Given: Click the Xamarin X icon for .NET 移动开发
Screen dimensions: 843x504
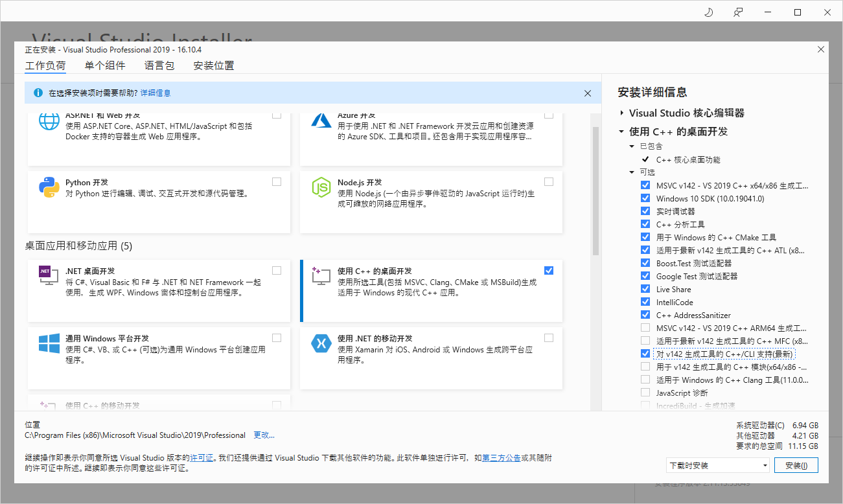Looking at the screenshot, I should tap(321, 344).
